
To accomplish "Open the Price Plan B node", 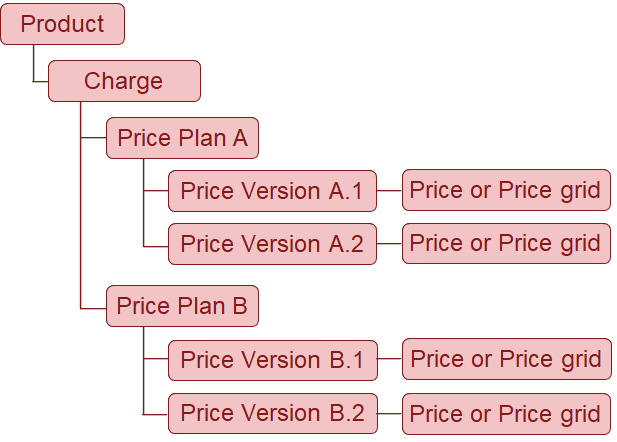I will point(183,306).
